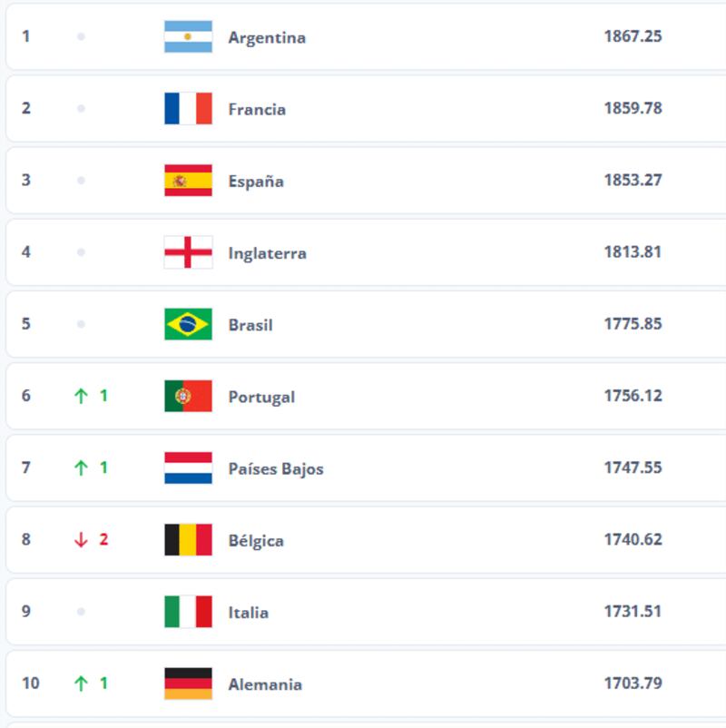Click the Bélgica flag icon
Screen dimensions: 726x728
188,540
